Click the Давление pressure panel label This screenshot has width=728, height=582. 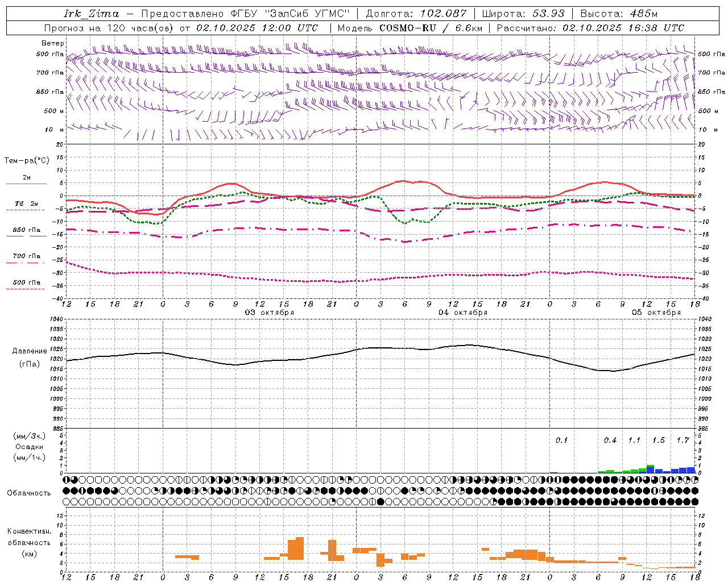click(x=30, y=351)
